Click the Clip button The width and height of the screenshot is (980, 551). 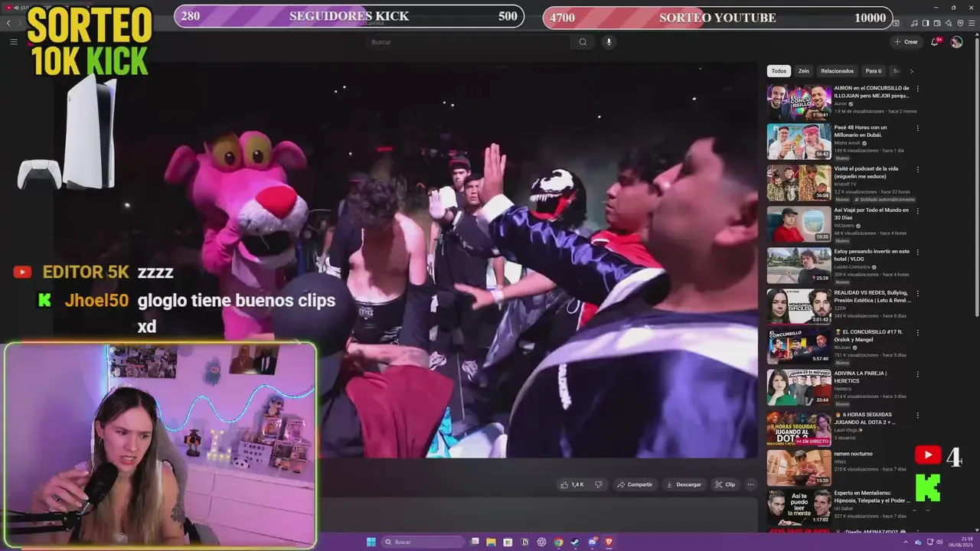(x=724, y=484)
